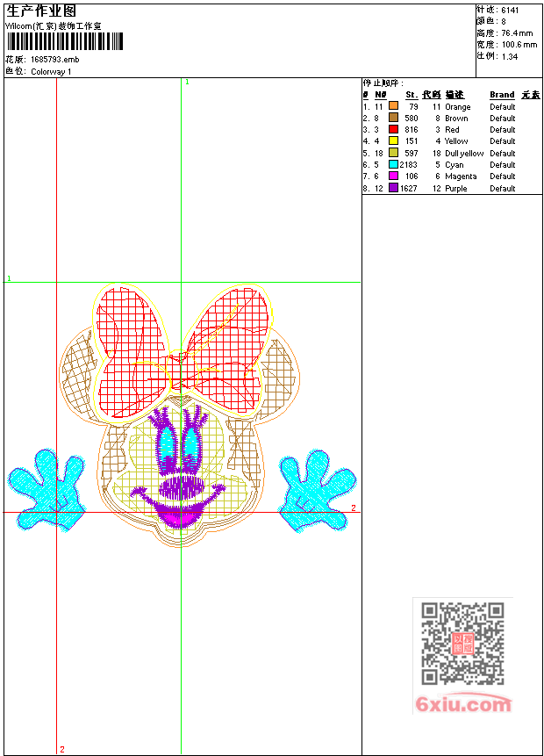Choose the Yellow thread swatch

click(393, 140)
